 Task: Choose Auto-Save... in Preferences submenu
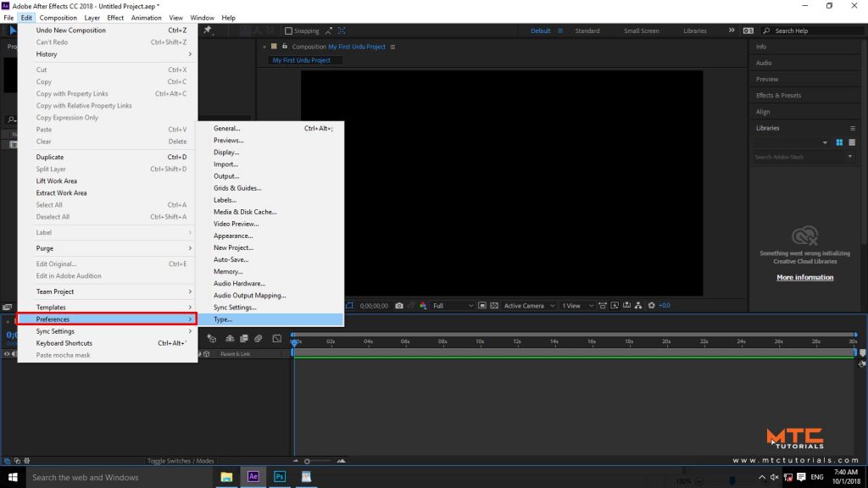point(270,259)
